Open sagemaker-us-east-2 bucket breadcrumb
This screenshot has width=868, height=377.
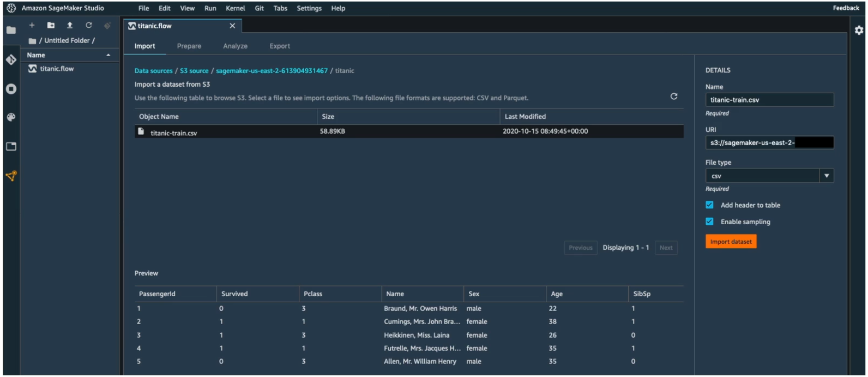coord(272,71)
